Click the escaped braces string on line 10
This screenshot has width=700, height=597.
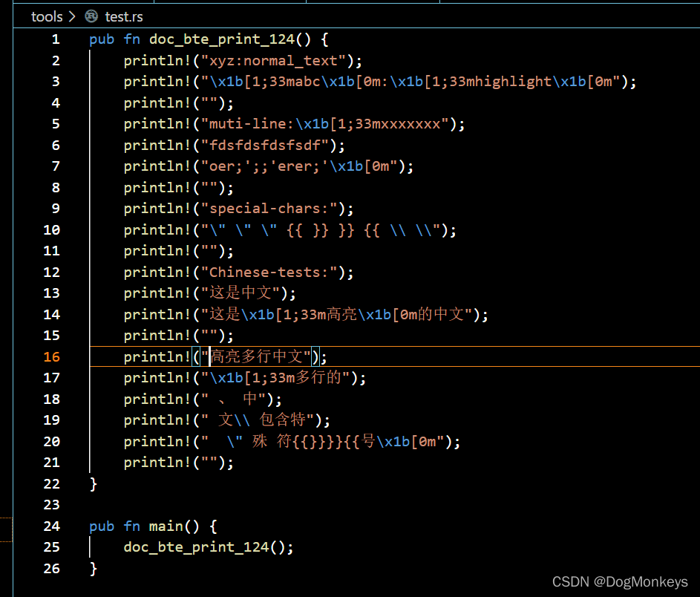pyautogui.click(x=321, y=230)
